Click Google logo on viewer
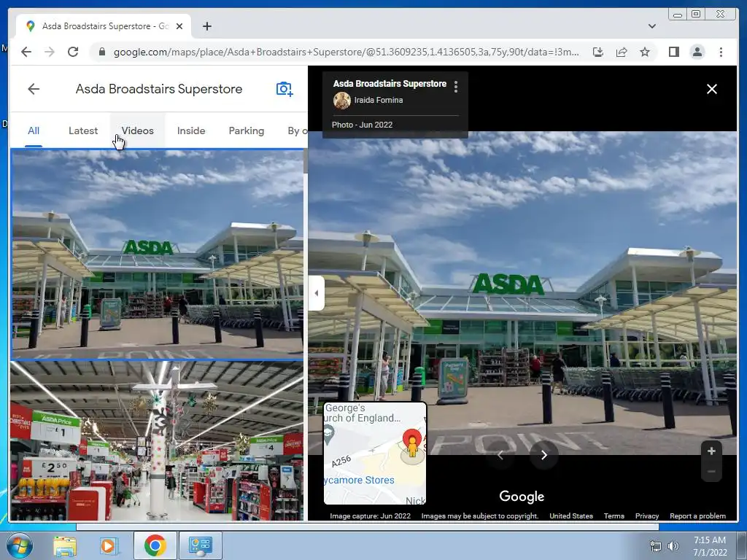The height and width of the screenshot is (560, 747). (522, 496)
